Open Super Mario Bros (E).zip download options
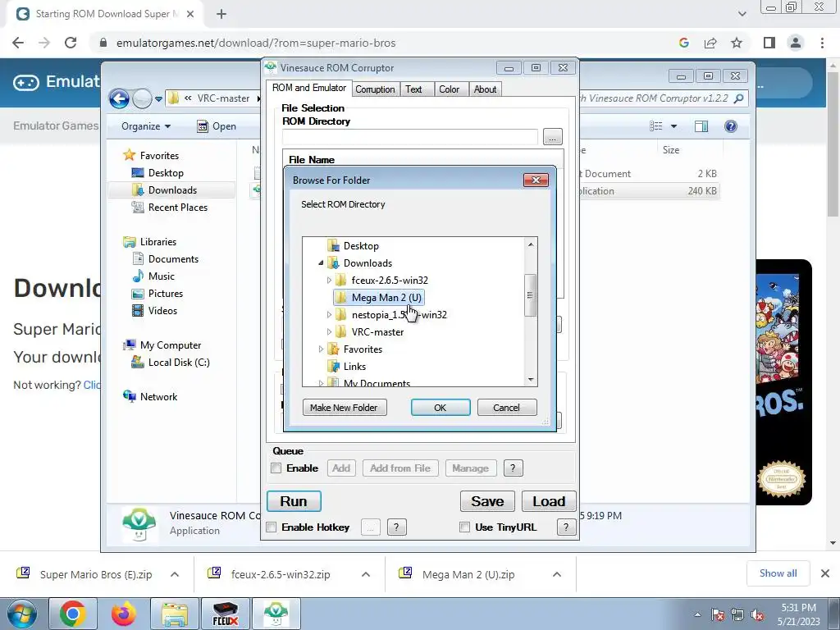Viewport: 840px width, 630px height. click(x=175, y=574)
